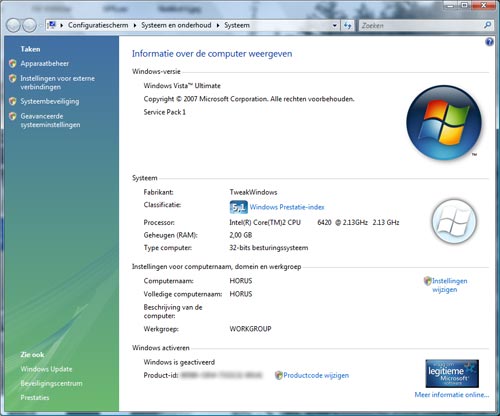Click shield icon beside Systeembeveiliging

(13, 101)
